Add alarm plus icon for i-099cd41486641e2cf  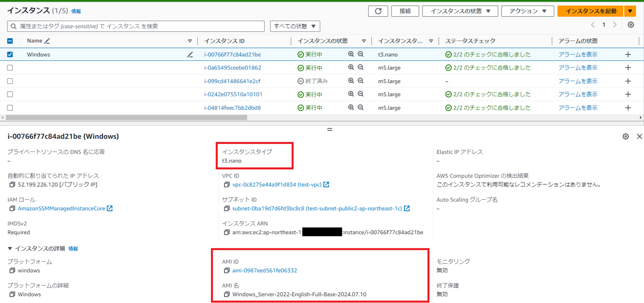click(x=628, y=81)
